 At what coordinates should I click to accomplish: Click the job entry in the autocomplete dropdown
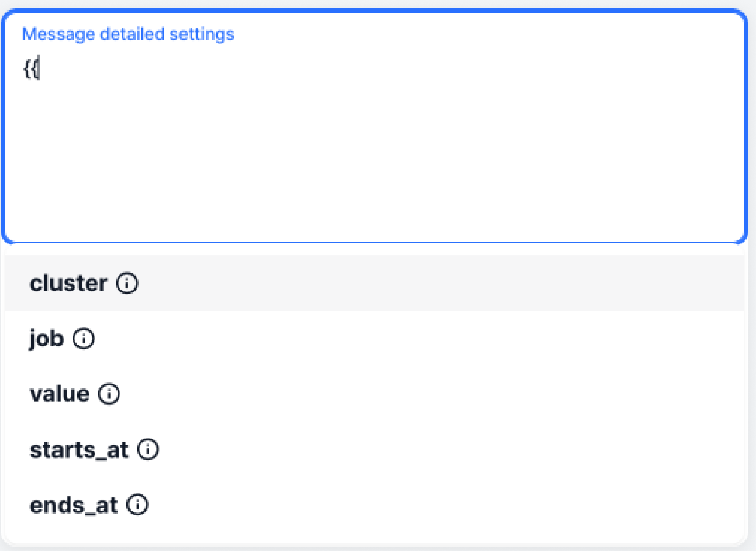click(x=374, y=339)
